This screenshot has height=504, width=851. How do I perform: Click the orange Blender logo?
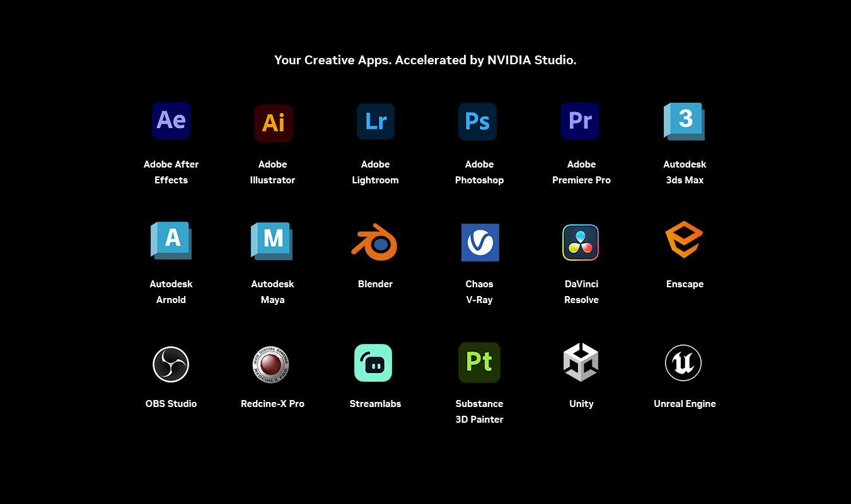374,242
